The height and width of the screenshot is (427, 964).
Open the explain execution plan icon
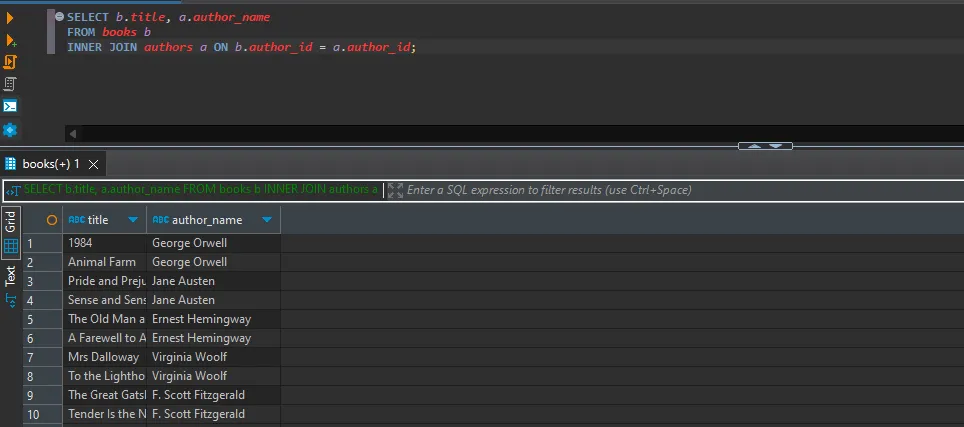coord(10,84)
